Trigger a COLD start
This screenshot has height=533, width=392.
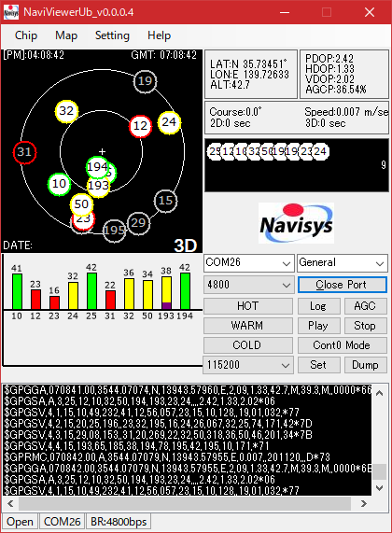tap(248, 345)
